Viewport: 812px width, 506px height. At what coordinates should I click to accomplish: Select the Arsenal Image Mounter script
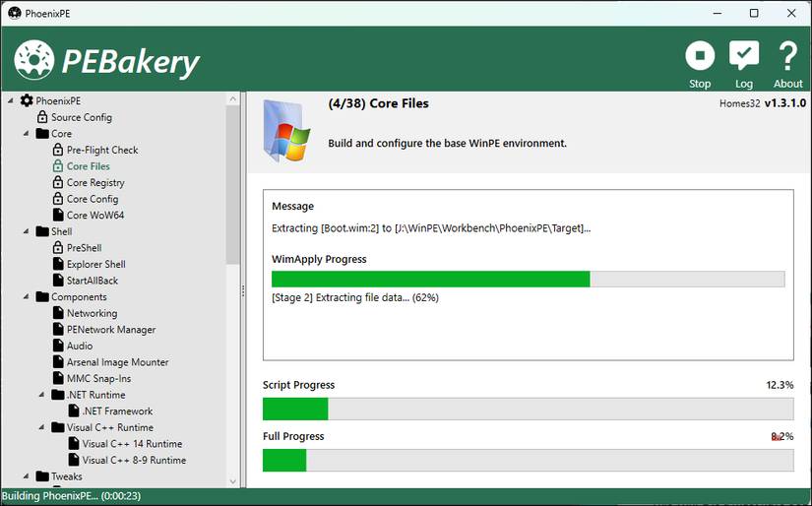(x=117, y=362)
